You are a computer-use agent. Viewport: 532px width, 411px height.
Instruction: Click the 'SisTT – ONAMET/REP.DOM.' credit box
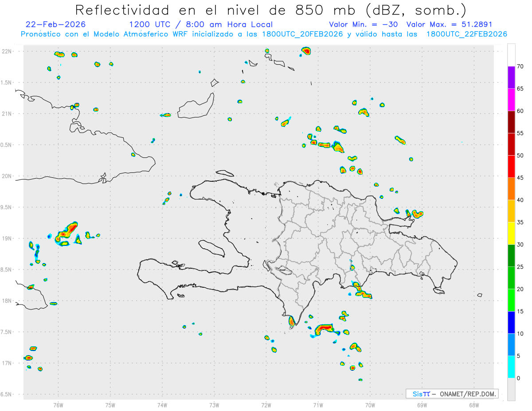tap(452, 394)
